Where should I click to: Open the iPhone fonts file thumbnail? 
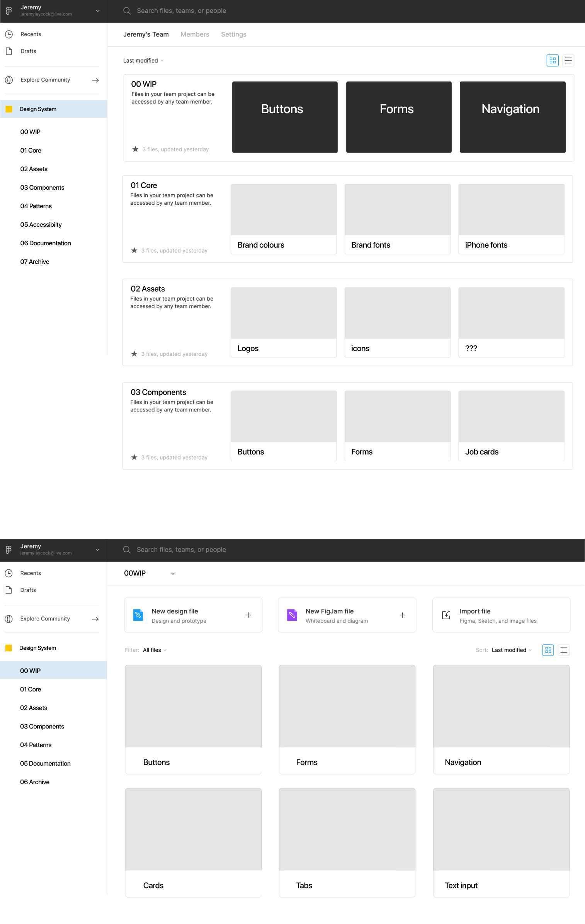point(511,219)
